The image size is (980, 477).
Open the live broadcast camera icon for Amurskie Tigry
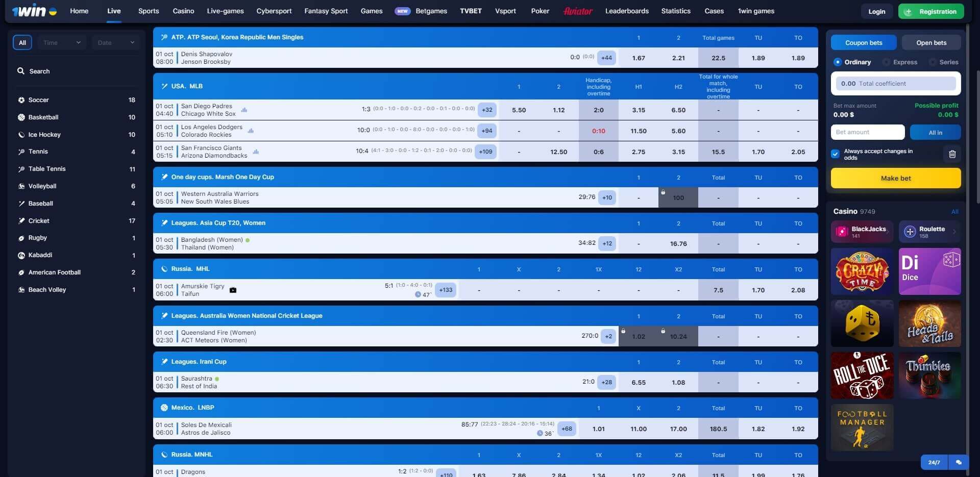coord(233,290)
